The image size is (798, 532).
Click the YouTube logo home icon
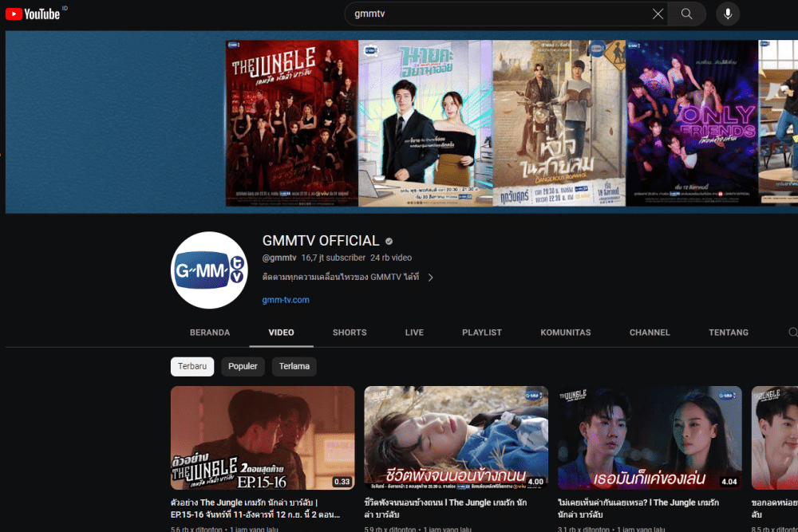click(33, 14)
